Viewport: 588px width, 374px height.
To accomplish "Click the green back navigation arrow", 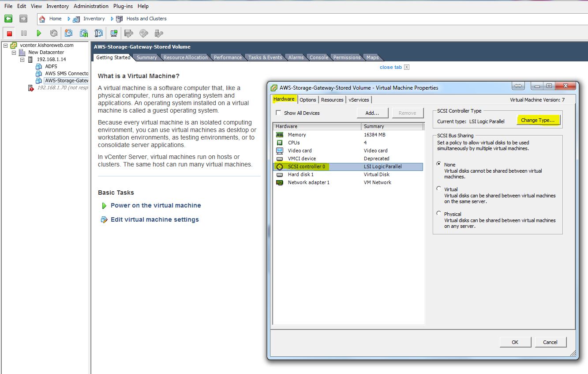I will pyautogui.click(x=8, y=19).
